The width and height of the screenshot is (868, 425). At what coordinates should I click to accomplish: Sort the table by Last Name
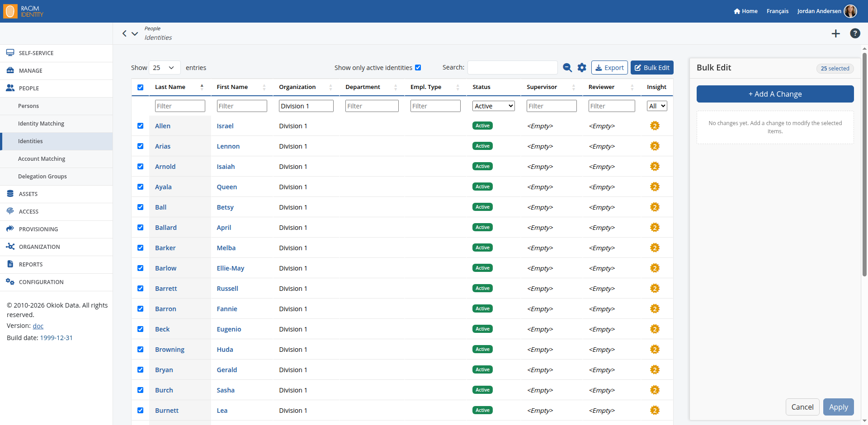(x=179, y=87)
